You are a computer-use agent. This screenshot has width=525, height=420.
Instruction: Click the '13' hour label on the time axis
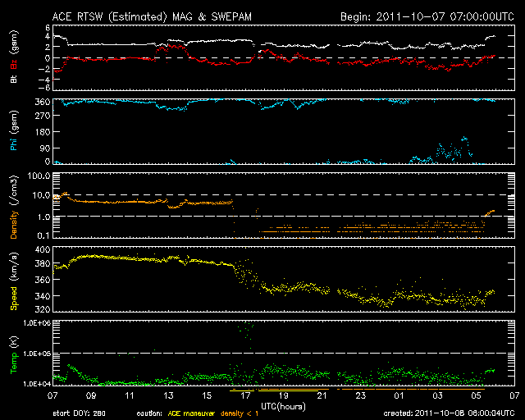click(168, 396)
